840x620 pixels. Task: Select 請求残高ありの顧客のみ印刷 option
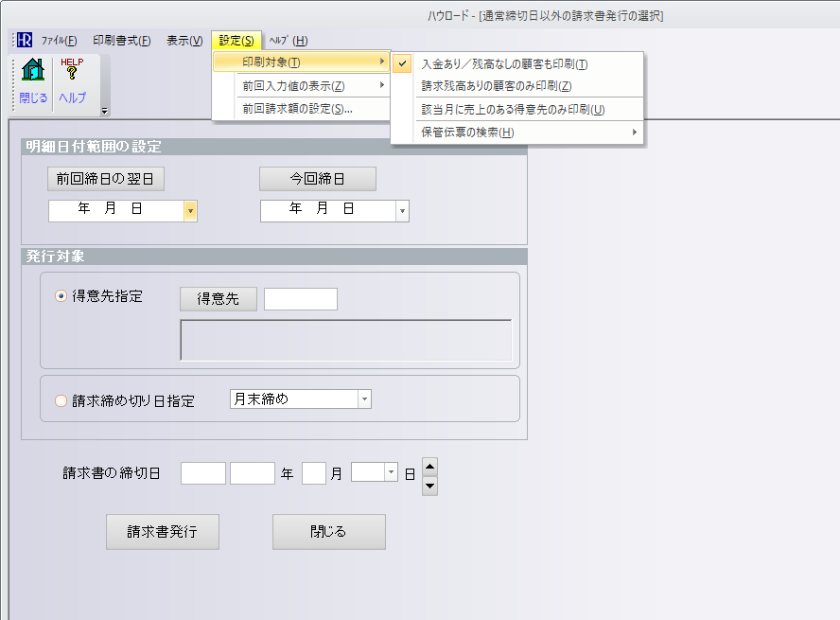[497, 86]
